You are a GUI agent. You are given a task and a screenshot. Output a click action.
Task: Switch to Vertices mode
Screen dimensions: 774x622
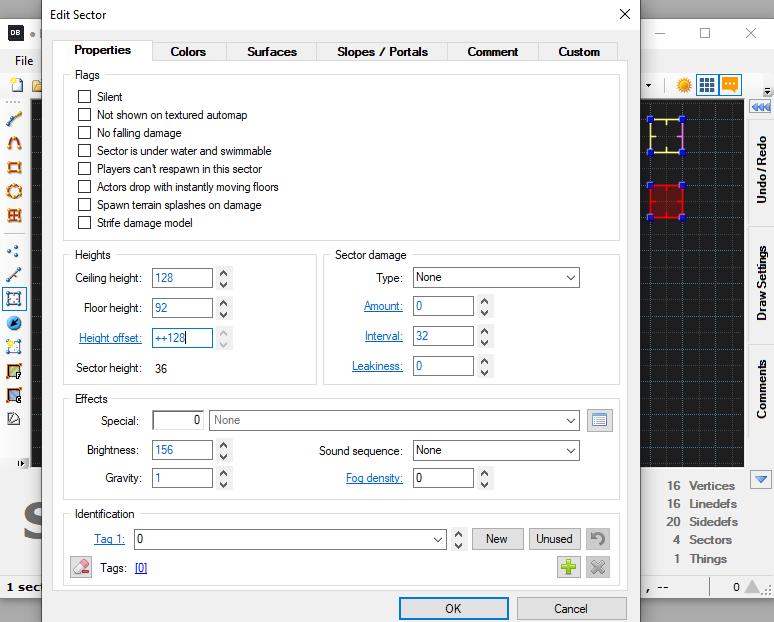click(x=14, y=251)
